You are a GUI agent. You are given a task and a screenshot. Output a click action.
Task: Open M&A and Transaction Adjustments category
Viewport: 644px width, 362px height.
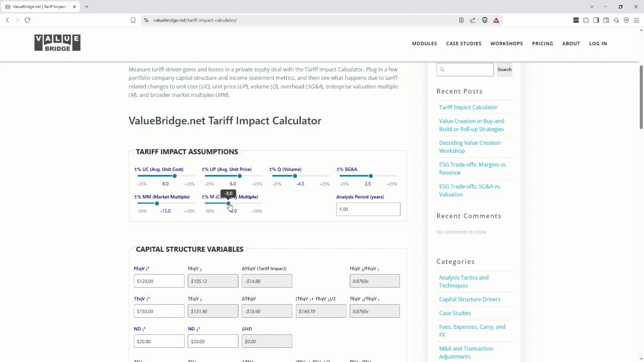466,352
